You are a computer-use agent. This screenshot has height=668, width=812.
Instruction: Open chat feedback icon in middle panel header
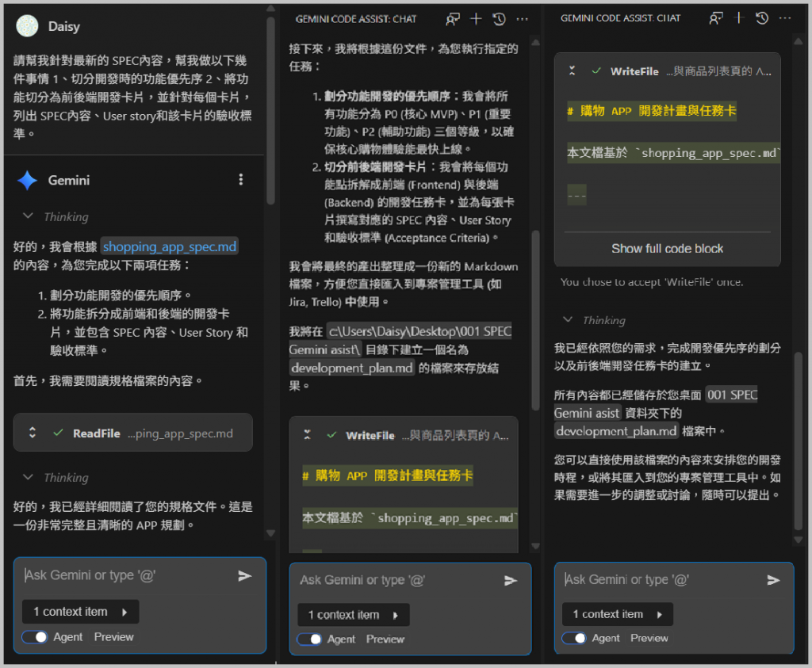(453, 19)
